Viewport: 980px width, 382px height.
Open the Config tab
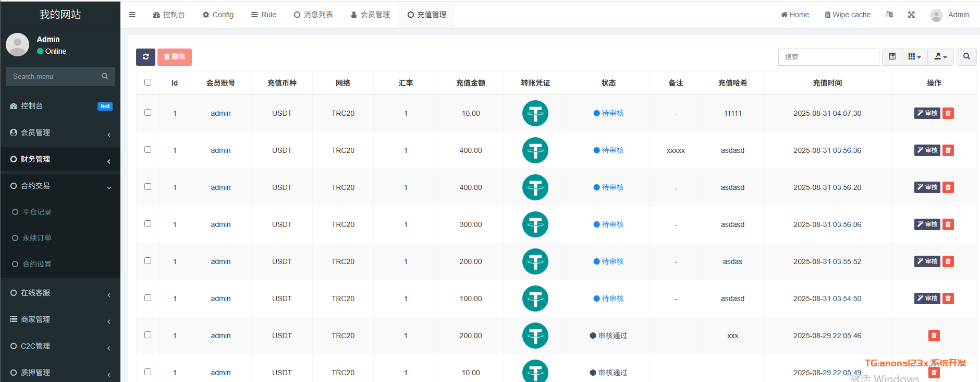218,15
